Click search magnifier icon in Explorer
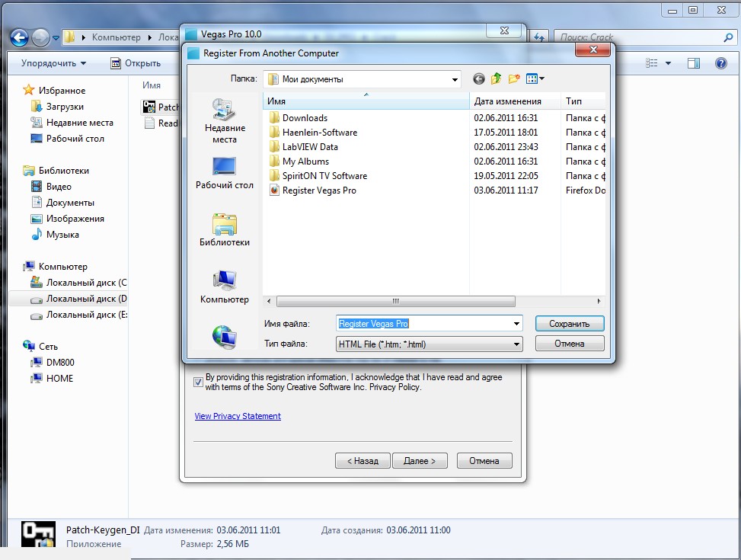741x560 pixels. point(728,37)
